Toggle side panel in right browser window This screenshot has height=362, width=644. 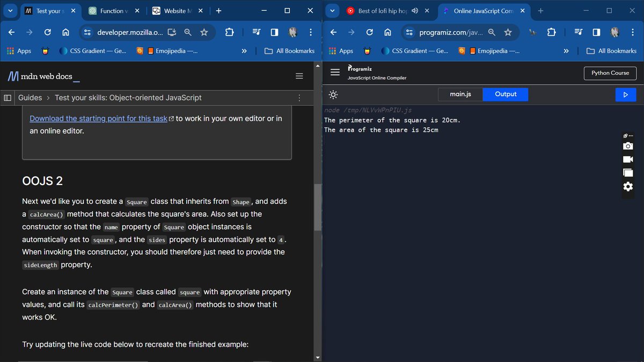pyautogui.click(x=596, y=32)
